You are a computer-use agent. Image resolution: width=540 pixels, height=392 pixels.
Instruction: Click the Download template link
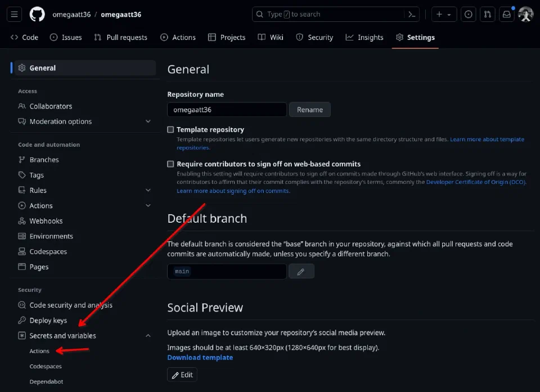click(200, 358)
